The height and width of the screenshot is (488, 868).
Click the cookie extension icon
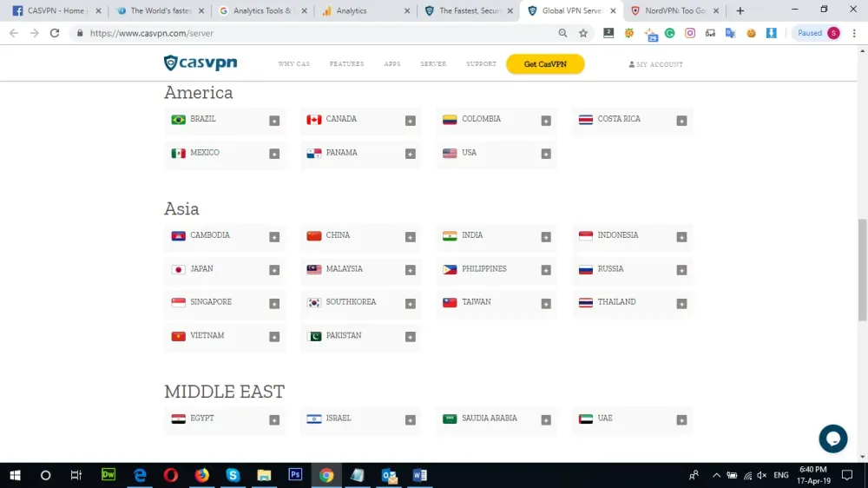click(x=751, y=33)
